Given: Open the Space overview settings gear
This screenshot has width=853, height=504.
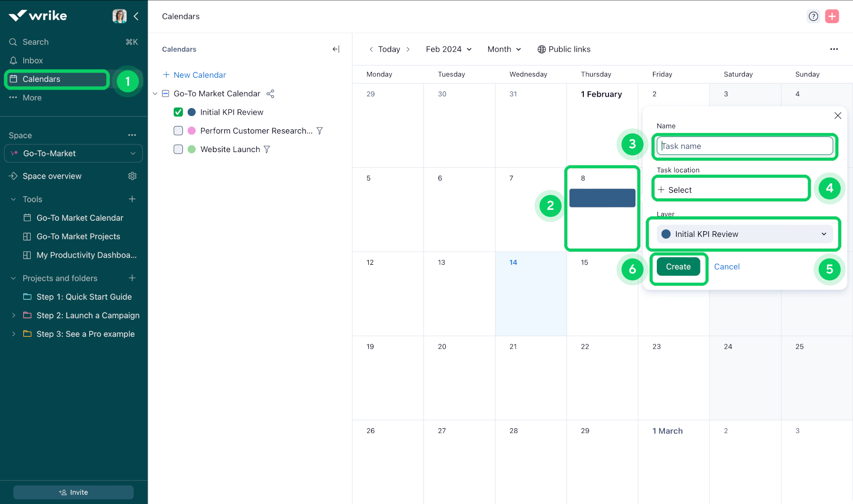Looking at the screenshot, I should click(x=132, y=176).
